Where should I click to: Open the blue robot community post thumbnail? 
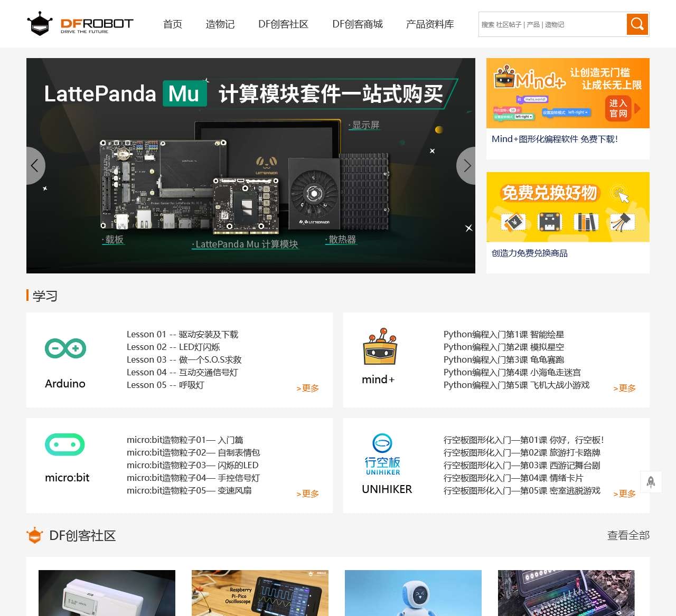tap(413, 593)
